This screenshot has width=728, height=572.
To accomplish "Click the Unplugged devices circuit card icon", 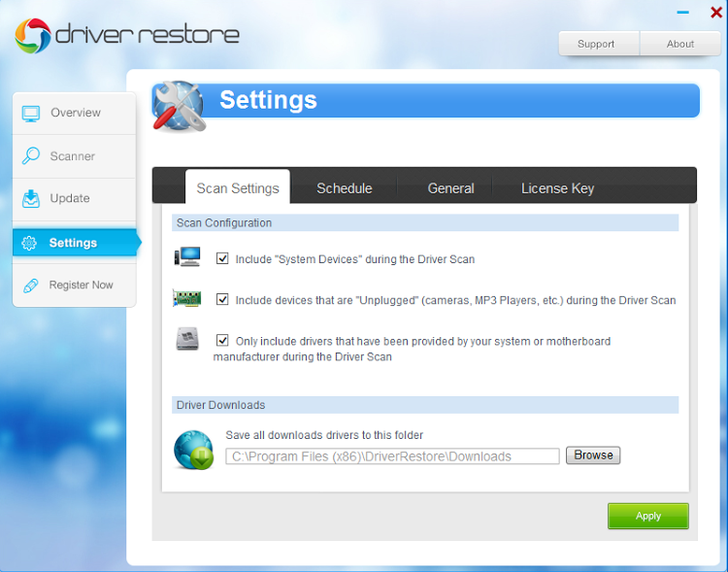I will [186, 298].
